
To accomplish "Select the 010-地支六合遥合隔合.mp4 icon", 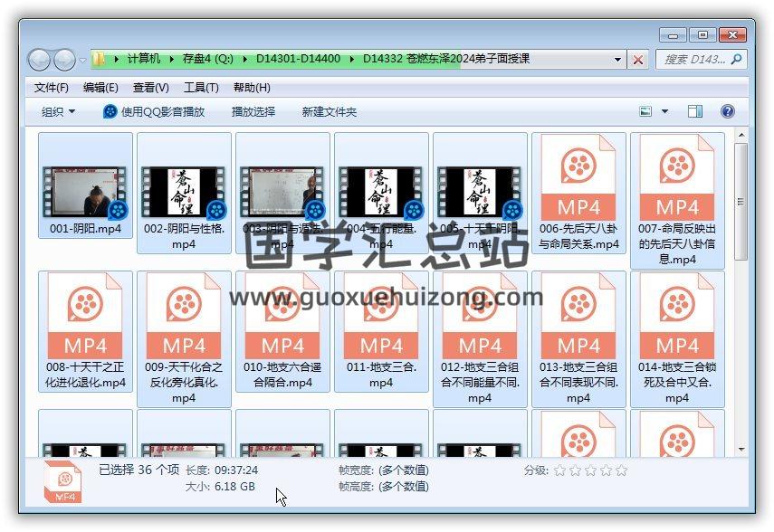I will click(x=282, y=316).
